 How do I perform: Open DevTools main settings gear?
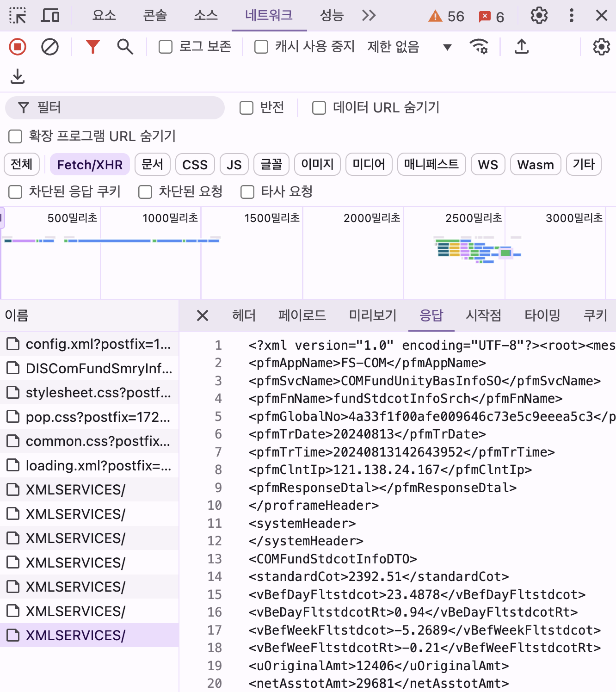pos(539,16)
